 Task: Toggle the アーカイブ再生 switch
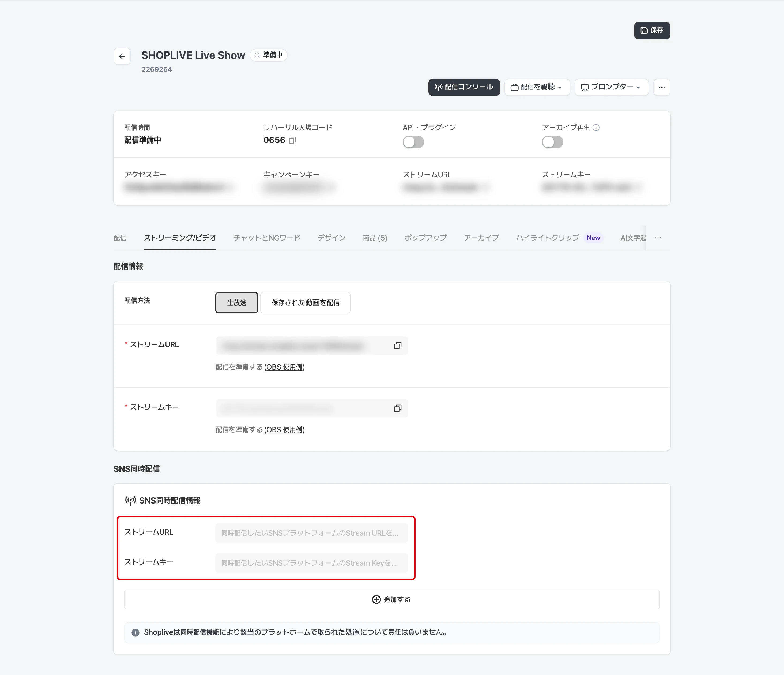coord(552,142)
